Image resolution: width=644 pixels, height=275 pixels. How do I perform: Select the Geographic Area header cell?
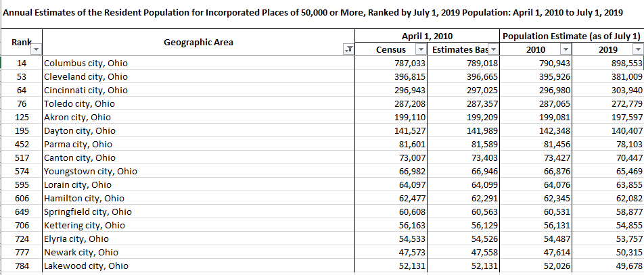click(x=198, y=43)
